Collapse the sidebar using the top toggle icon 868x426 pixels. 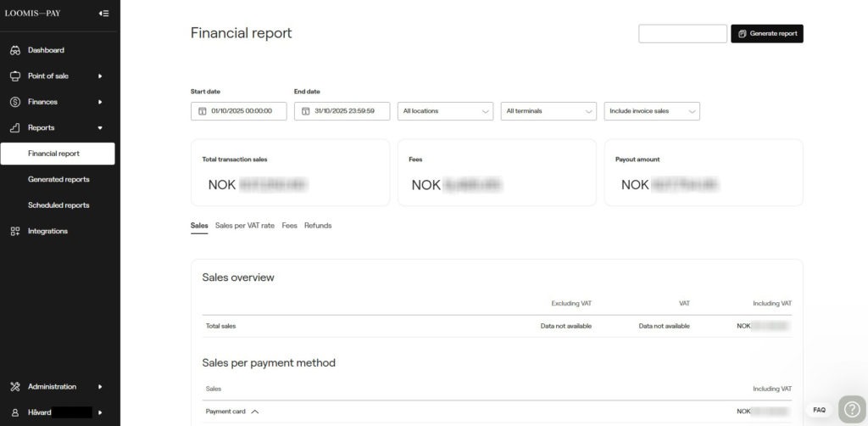[x=103, y=13]
